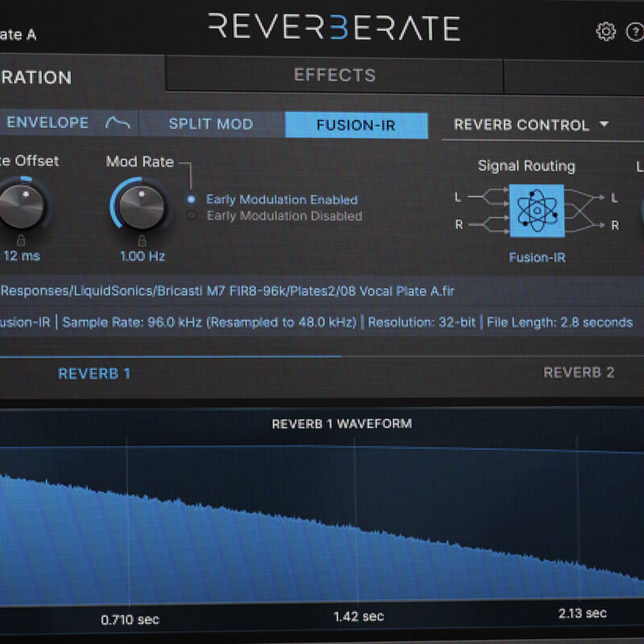Click the Fusion-IR label under routing icon
644x644 pixels.
click(x=537, y=258)
